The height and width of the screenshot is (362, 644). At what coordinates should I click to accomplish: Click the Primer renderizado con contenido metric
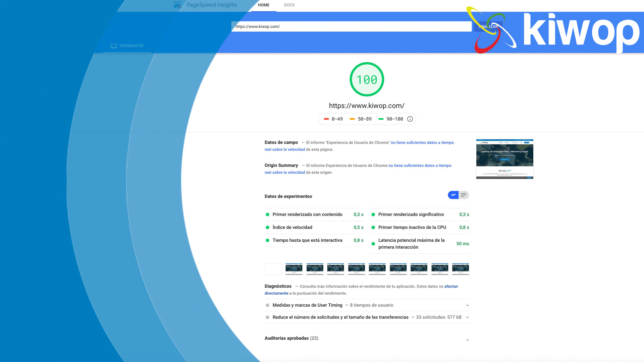314,215
